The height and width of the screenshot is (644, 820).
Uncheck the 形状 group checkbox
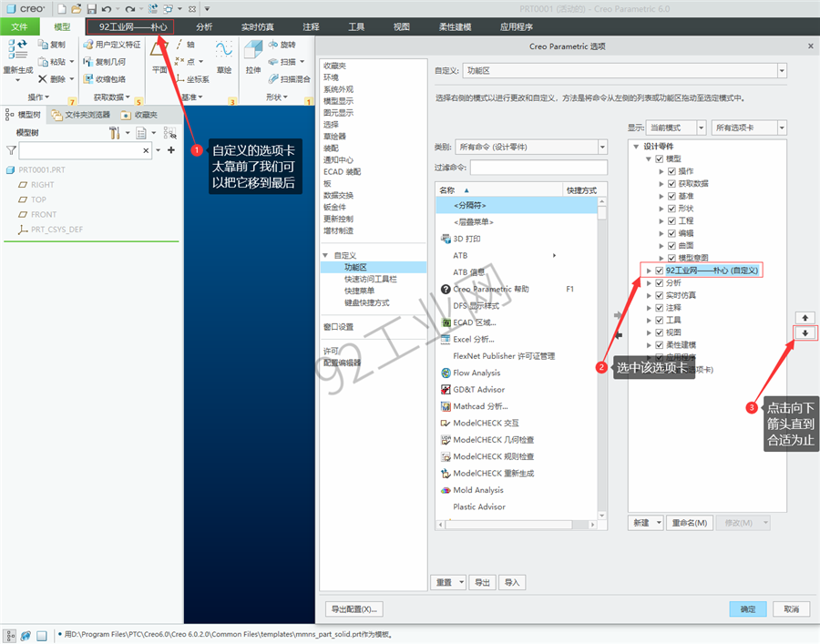(x=672, y=209)
